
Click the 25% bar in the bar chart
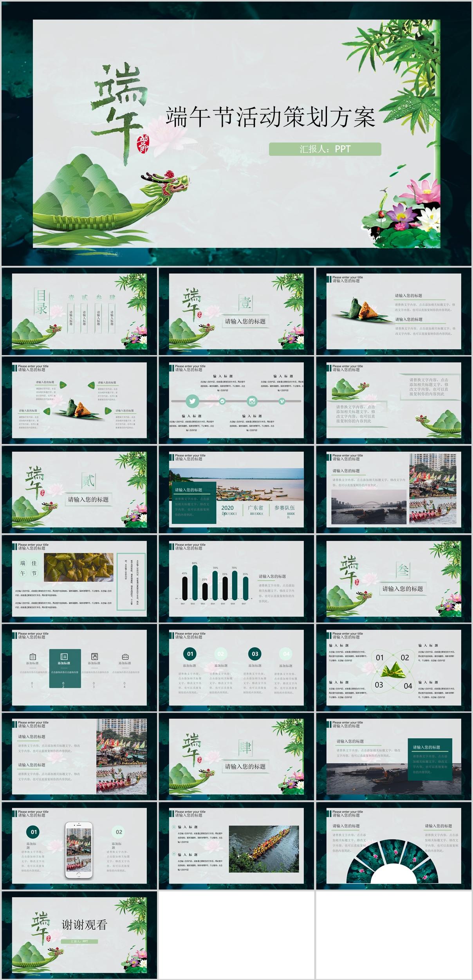(205, 591)
